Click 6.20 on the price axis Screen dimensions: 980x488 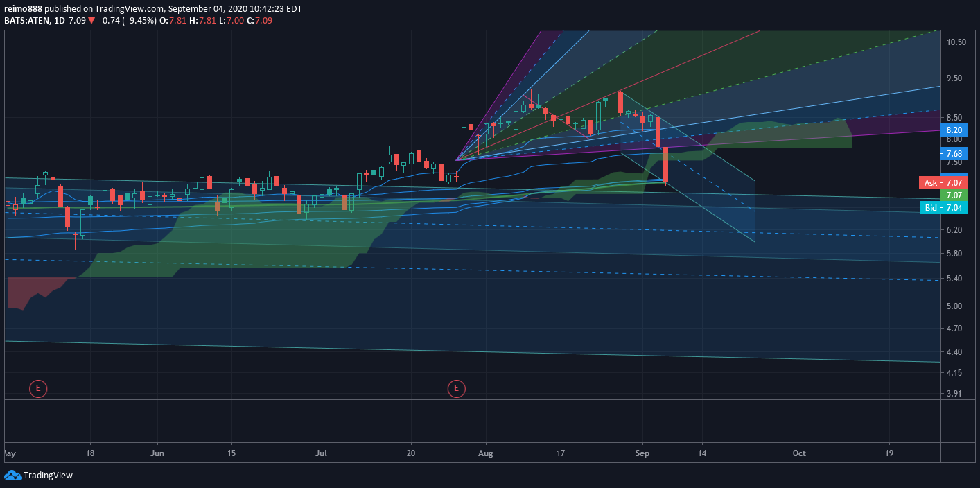click(x=956, y=230)
